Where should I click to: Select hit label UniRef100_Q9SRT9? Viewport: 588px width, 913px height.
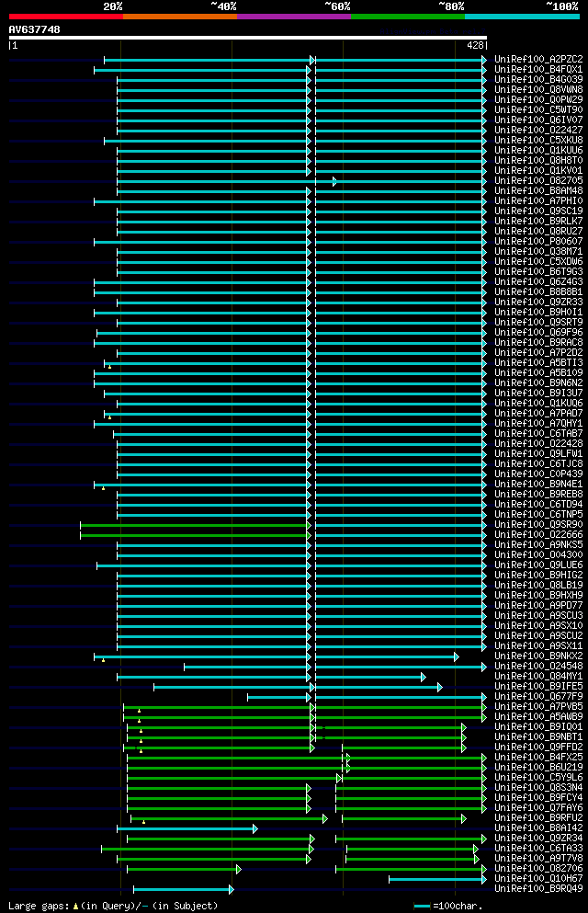(x=538, y=323)
